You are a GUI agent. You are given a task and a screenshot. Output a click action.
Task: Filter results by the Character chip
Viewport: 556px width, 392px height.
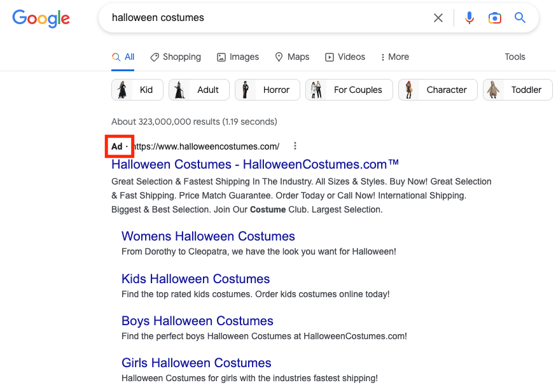click(438, 90)
